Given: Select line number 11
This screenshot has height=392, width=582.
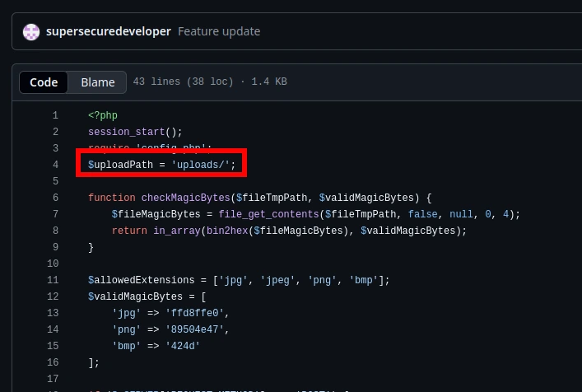Looking at the screenshot, I should pos(53,280).
